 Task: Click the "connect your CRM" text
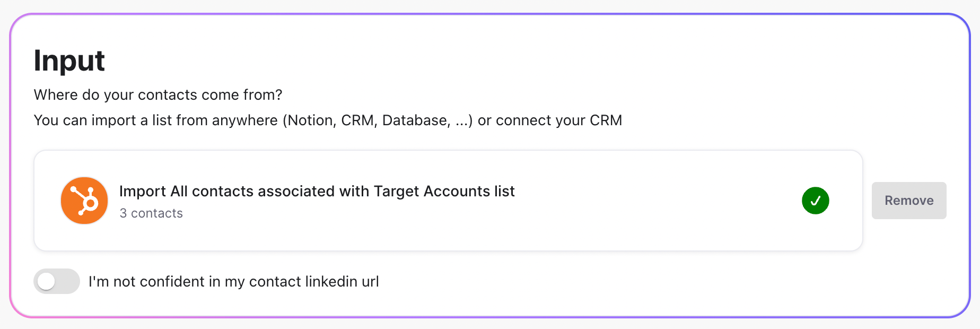(x=558, y=120)
